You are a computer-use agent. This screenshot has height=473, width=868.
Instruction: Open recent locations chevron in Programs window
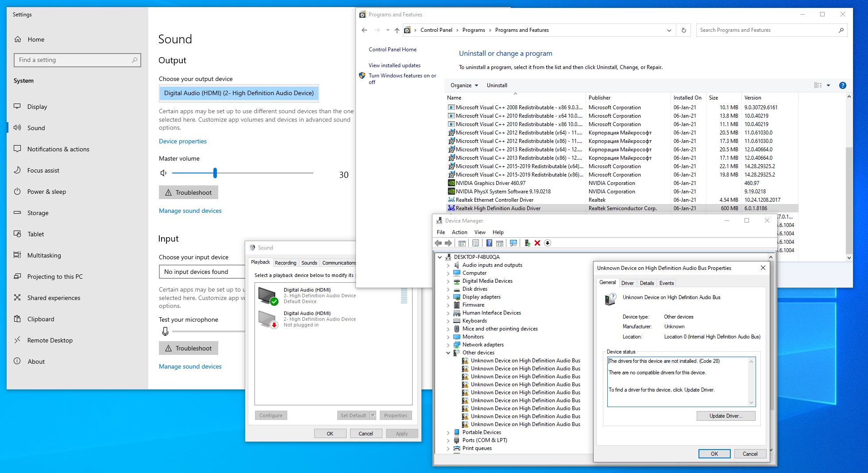point(388,30)
